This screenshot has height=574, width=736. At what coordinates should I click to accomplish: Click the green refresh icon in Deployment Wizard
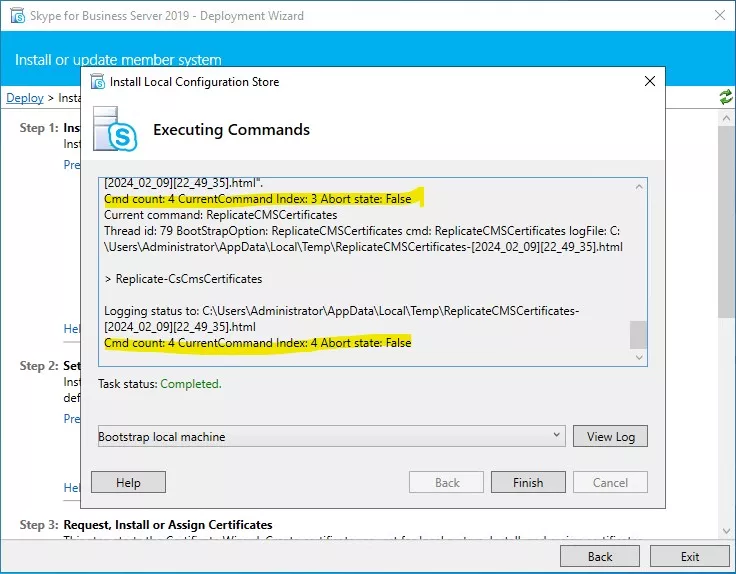[726, 98]
